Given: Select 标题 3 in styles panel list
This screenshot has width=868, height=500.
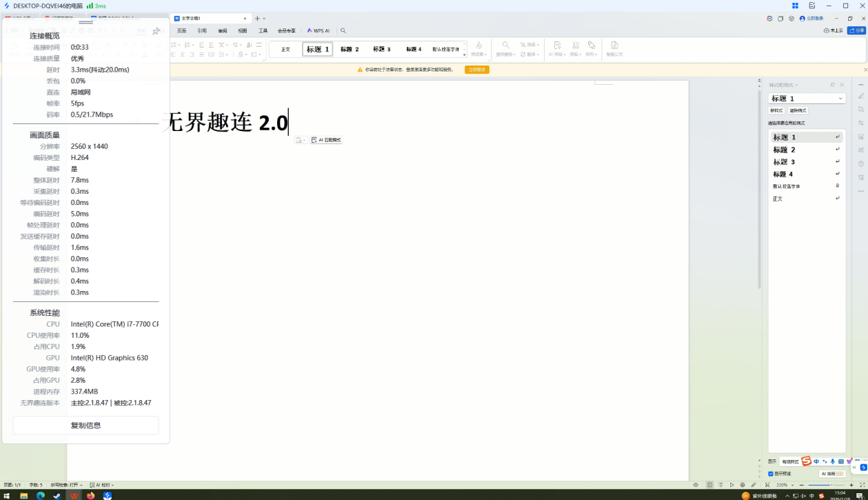Looking at the screenshot, I should click(807, 162).
